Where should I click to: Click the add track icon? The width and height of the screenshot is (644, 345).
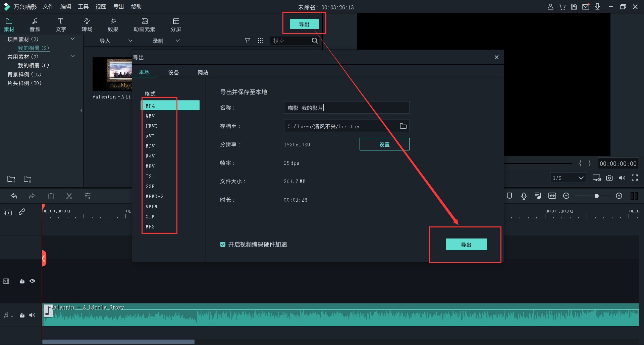click(x=8, y=212)
